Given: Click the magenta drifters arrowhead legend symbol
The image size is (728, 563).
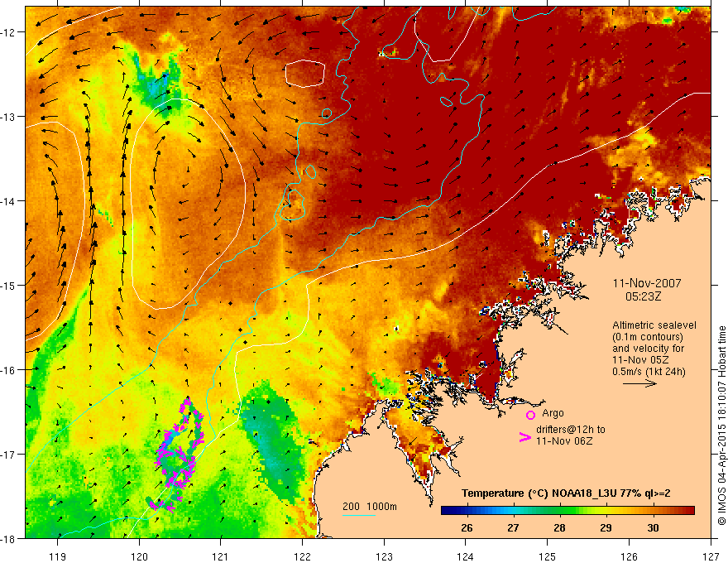Looking at the screenshot, I should pyautogui.click(x=524, y=437).
